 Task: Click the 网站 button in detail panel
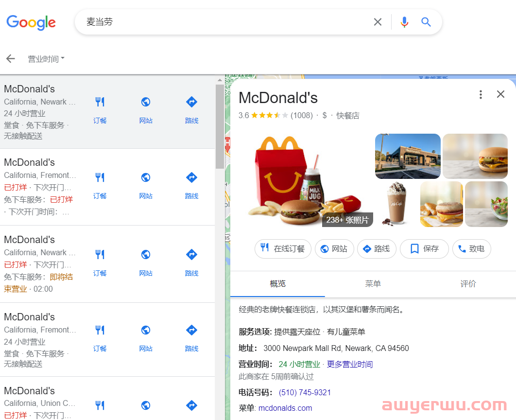pos(334,248)
